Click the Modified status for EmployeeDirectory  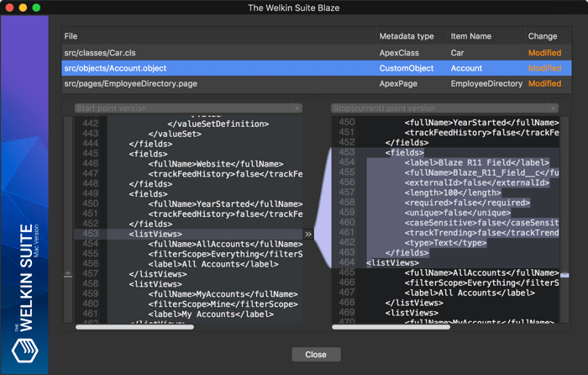544,84
